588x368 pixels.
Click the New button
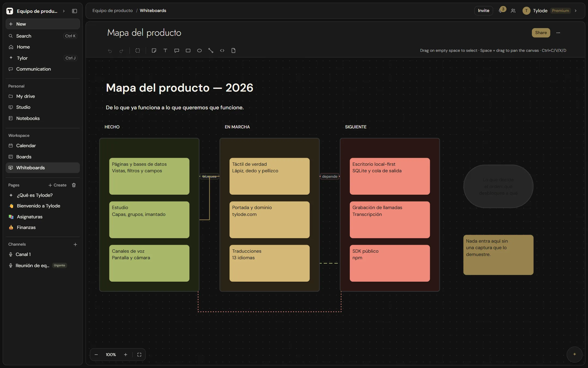pos(43,24)
